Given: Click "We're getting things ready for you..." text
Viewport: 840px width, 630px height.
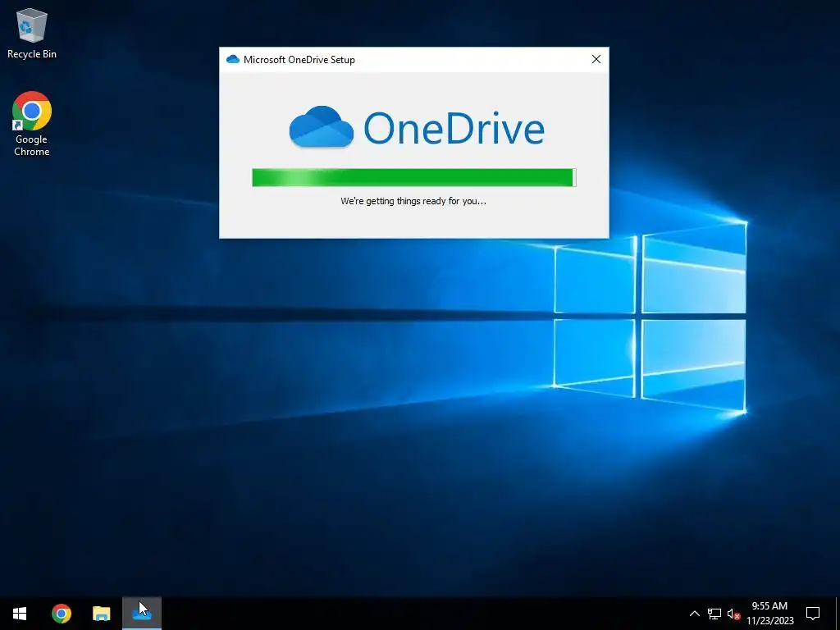Looking at the screenshot, I should click(413, 202).
